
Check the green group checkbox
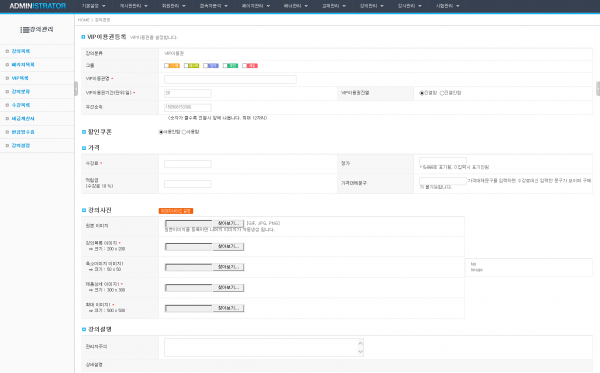coord(225,66)
